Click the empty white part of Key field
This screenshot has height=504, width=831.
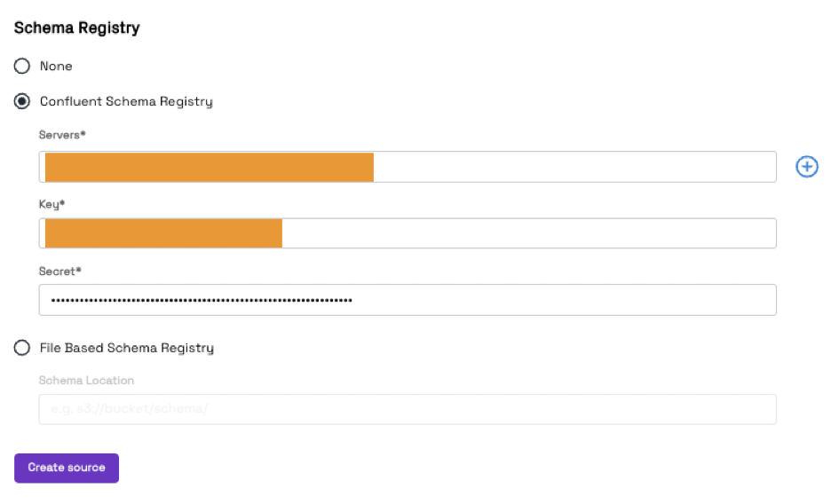529,233
